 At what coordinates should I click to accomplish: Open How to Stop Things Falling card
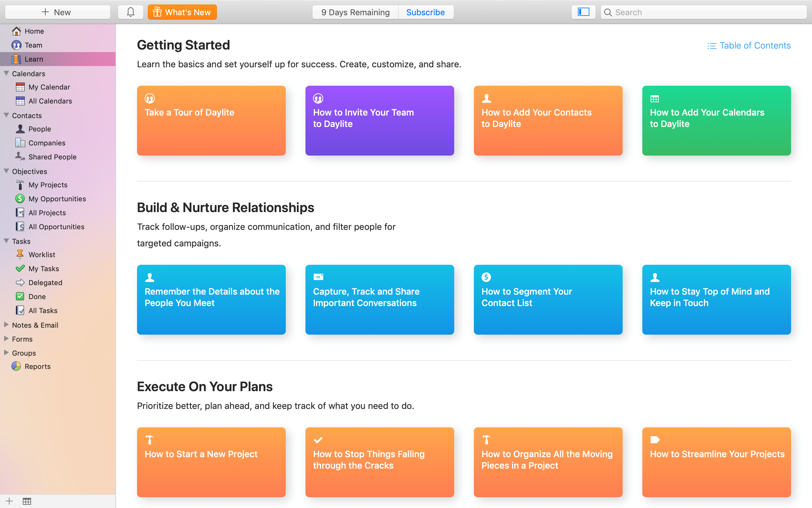(380, 462)
